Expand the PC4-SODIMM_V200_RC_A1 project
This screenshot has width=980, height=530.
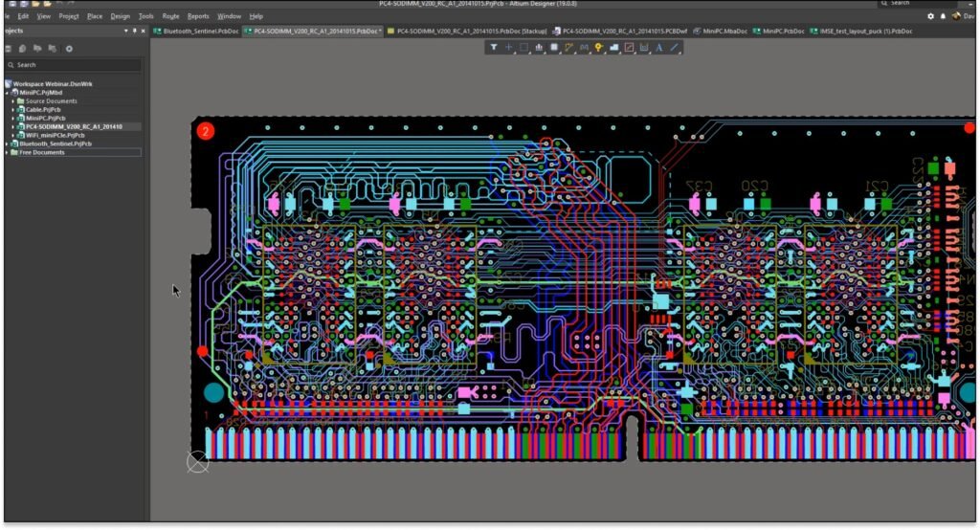(x=13, y=127)
